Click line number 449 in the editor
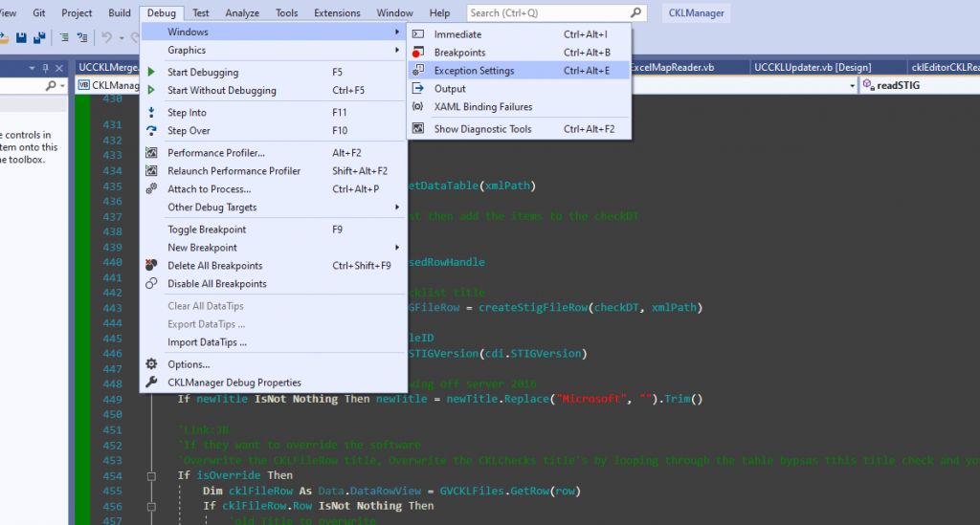This screenshot has width=980, height=525. pos(113,400)
